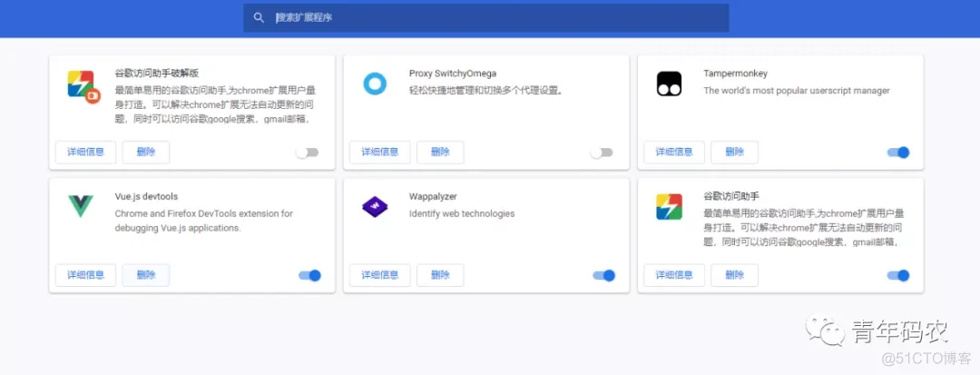980x375 pixels.
Task: Open 详细信息 for 谷歌访问助手
Action: [674, 275]
